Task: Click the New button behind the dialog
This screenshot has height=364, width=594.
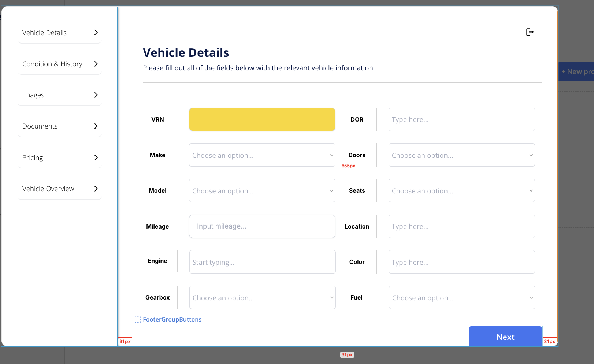Action: click(x=576, y=72)
